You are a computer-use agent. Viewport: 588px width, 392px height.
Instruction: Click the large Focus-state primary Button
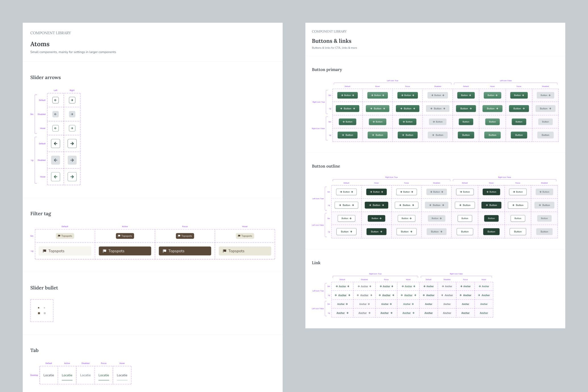(x=407, y=108)
